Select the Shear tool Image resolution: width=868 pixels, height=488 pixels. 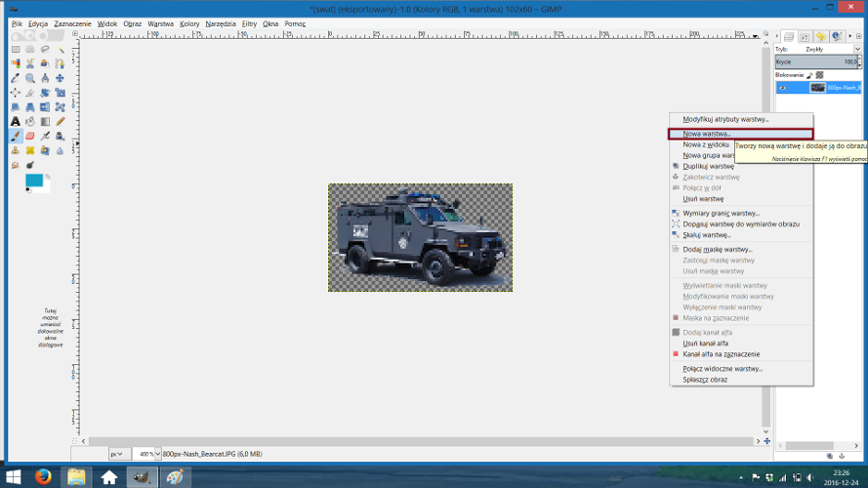tap(16, 106)
